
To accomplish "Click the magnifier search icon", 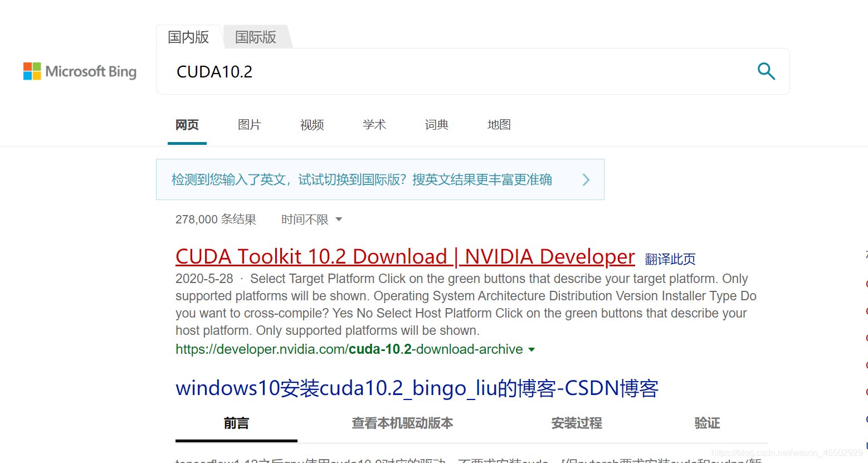I will click(767, 71).
